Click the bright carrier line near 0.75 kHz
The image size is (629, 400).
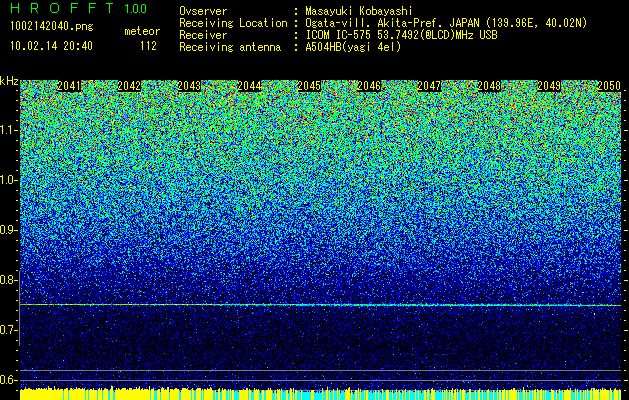[320, 305]
